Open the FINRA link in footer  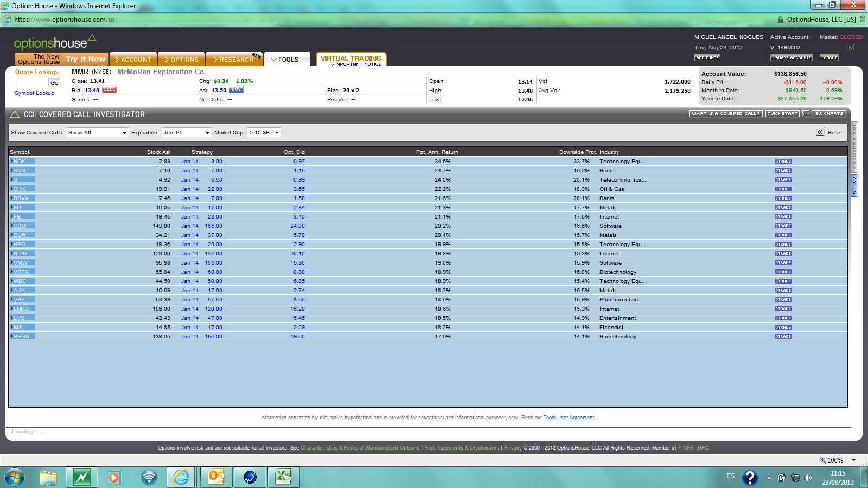(x=686, y=448)
